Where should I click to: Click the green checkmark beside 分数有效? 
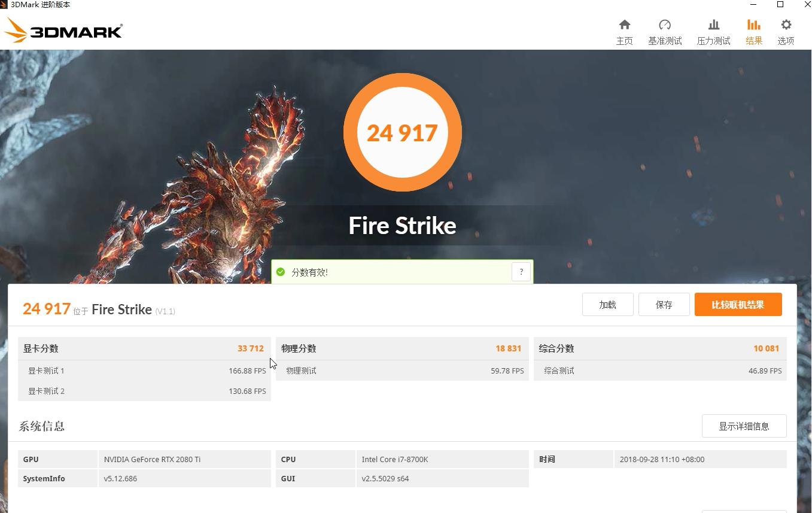coord(280,271)
